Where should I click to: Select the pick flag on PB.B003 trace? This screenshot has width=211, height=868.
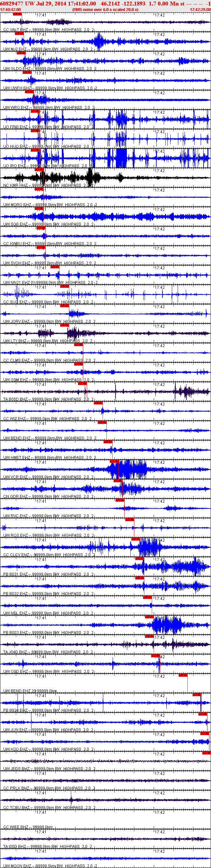[x=149, y=616]
